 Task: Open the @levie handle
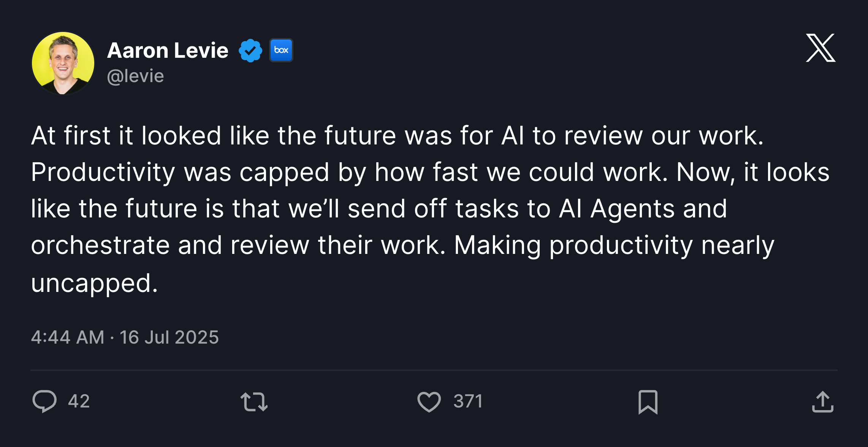136,76
